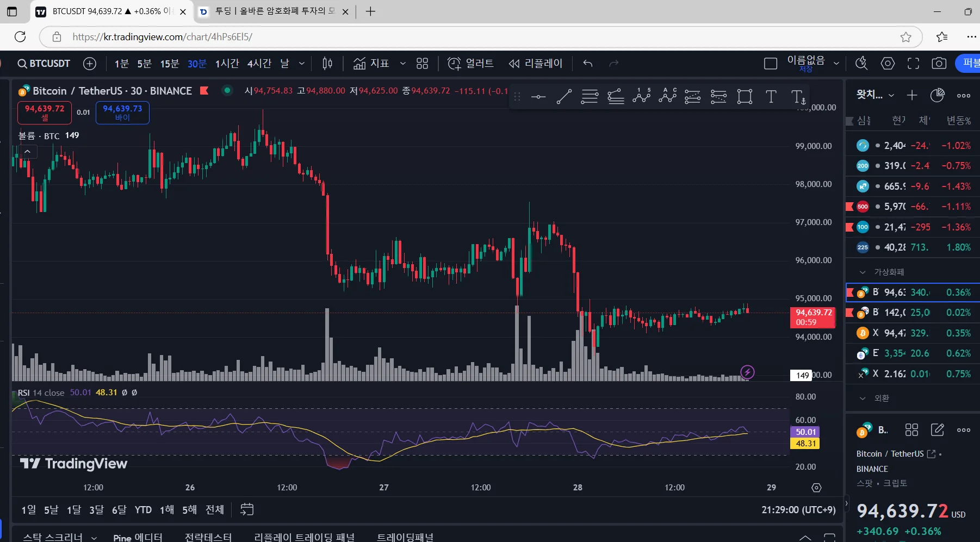This screenshot has height=542, width=980.
Task: Set chart range to 전체
Action: (x=215, y=509)
